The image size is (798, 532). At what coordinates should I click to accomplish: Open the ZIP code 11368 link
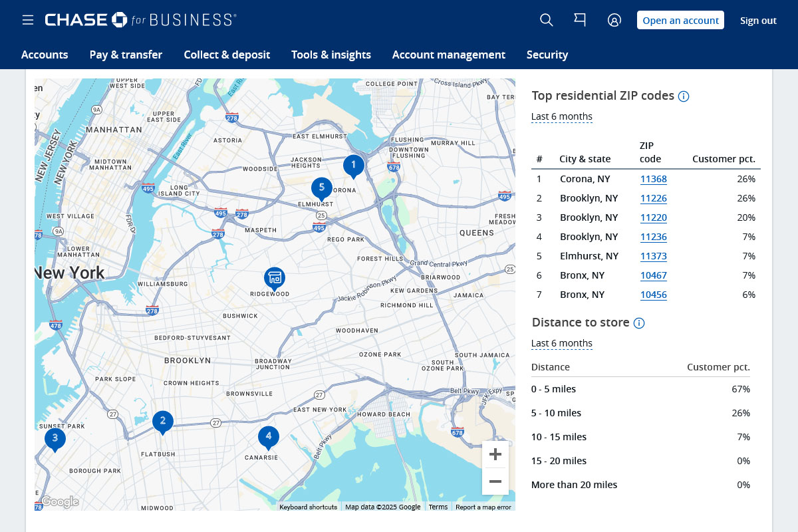tap(653, 179)
